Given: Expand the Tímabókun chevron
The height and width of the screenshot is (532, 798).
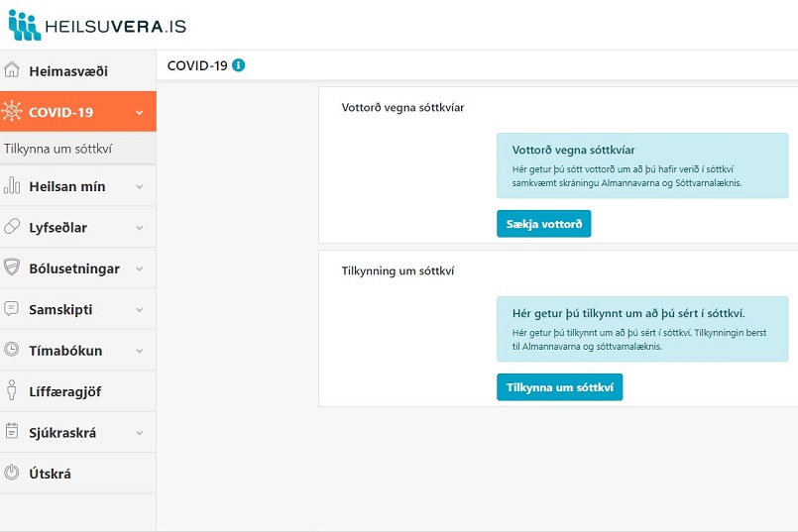Looking at the screenshot, I should pyautogui.click(x=140, y=351).
